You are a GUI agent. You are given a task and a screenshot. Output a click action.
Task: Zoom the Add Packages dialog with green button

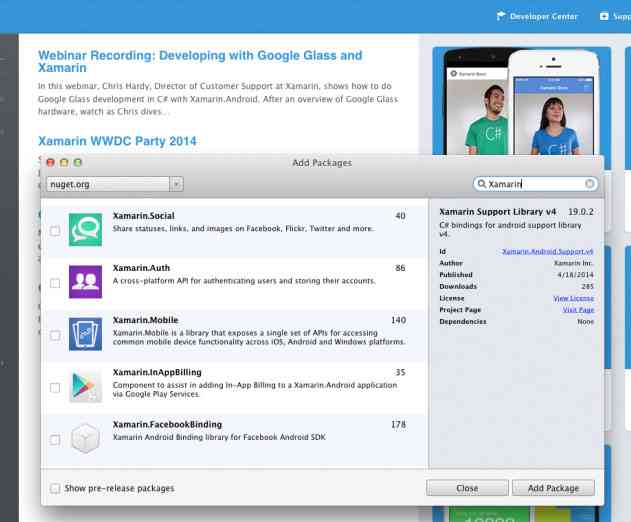tap(78, 162)
